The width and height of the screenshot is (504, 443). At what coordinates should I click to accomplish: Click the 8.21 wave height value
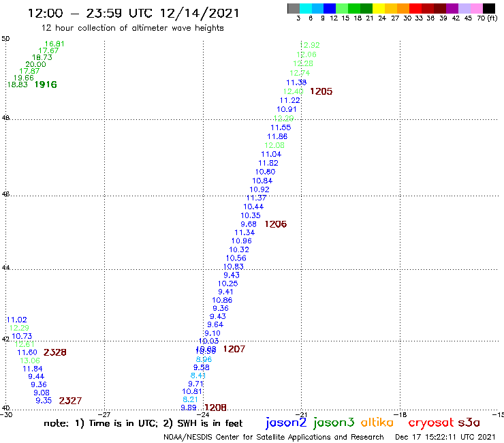tap(190, 399)
